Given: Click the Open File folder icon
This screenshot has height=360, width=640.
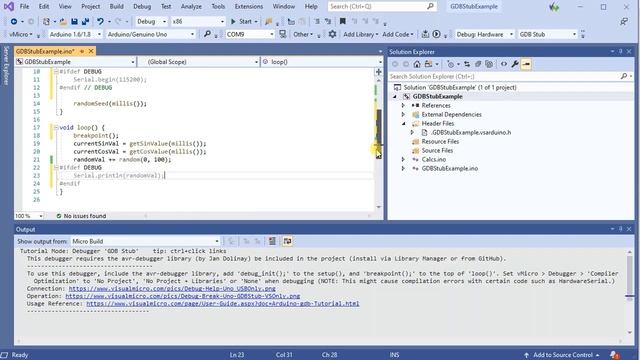Looking at the screenshot, I should [63, 21].
